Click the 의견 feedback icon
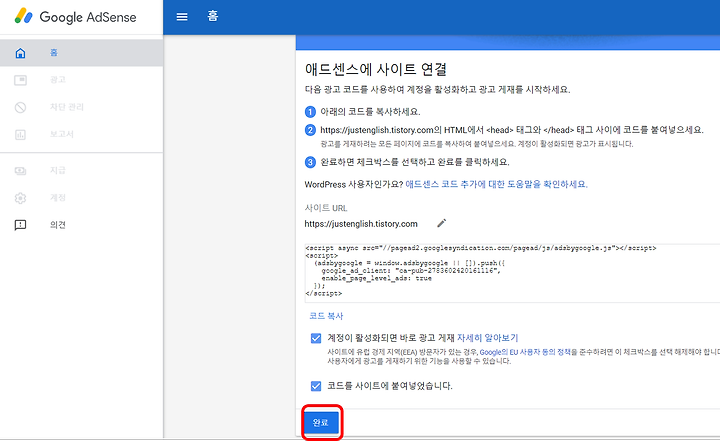The width and height of the screenshot is (720, 441). click(x=20, y=225)
